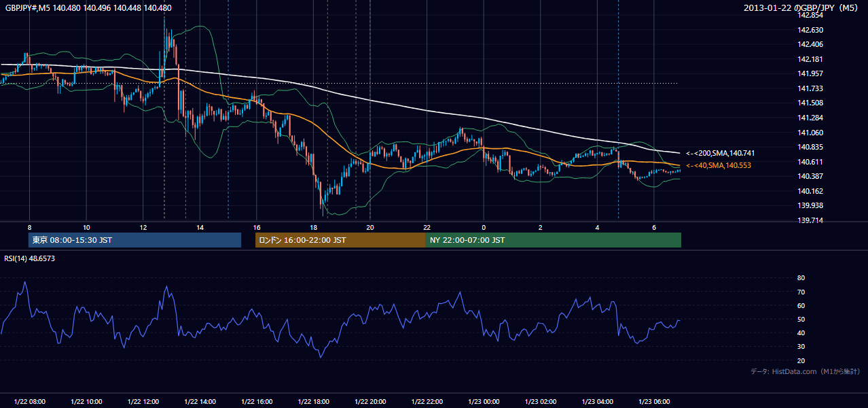Click the 1/23 00:00 bottom time label
Screen dimensions: 868x408
point(484,402)
